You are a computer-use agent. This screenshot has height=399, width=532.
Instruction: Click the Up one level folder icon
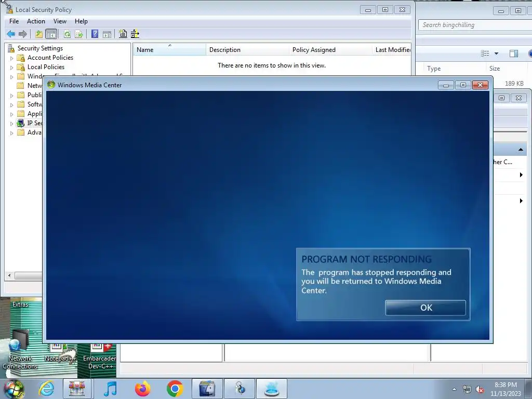pyautogui.click(x=38, y=34)
